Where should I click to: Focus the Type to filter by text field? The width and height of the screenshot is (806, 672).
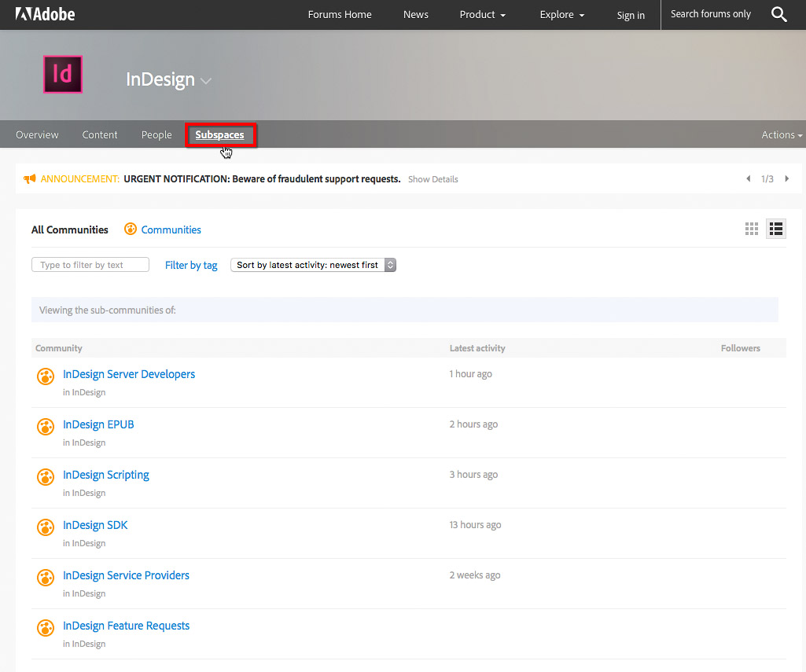[90, 265]
